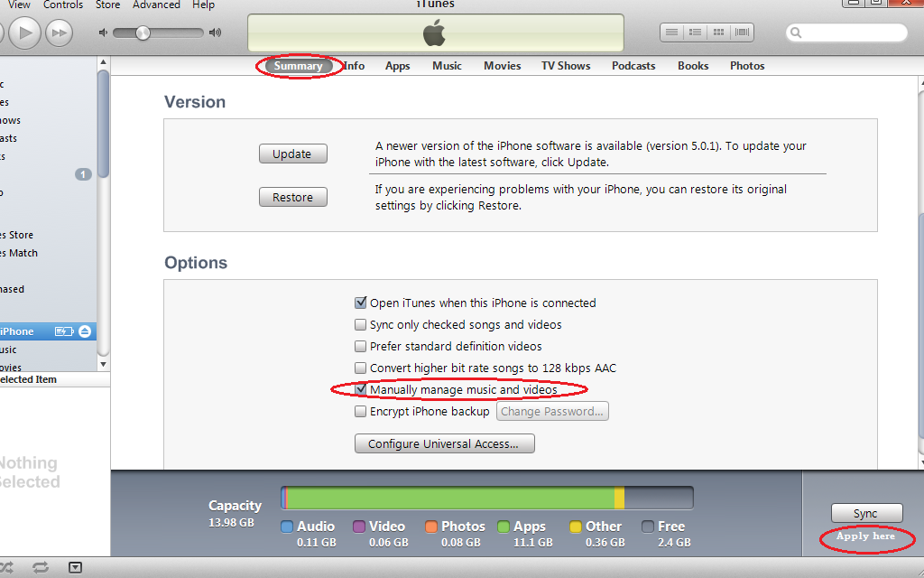Click the repeat icon in bottom bar
This screenshot has width=924, height=578.
coord(41,567)
